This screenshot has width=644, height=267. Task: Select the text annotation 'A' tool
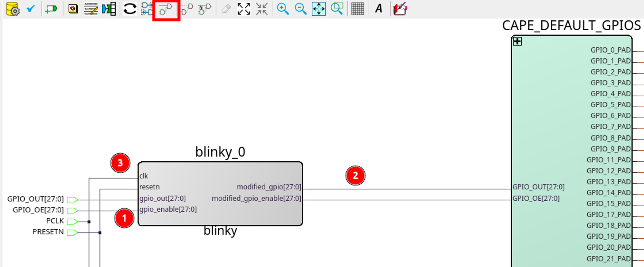tap(379, 9)
